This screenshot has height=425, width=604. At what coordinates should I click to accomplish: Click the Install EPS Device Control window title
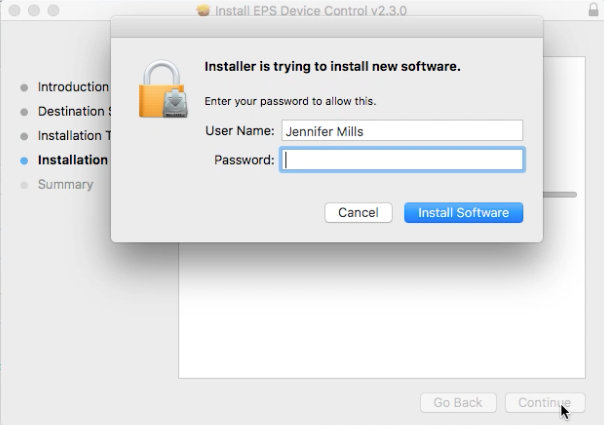[300, 10]
